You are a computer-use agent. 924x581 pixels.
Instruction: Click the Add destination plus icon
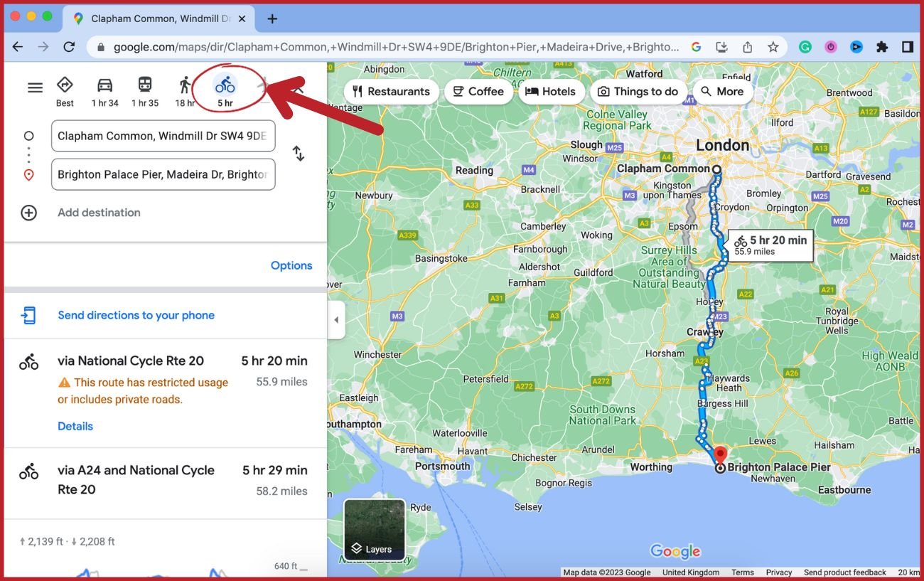click(x=28, y=213)
